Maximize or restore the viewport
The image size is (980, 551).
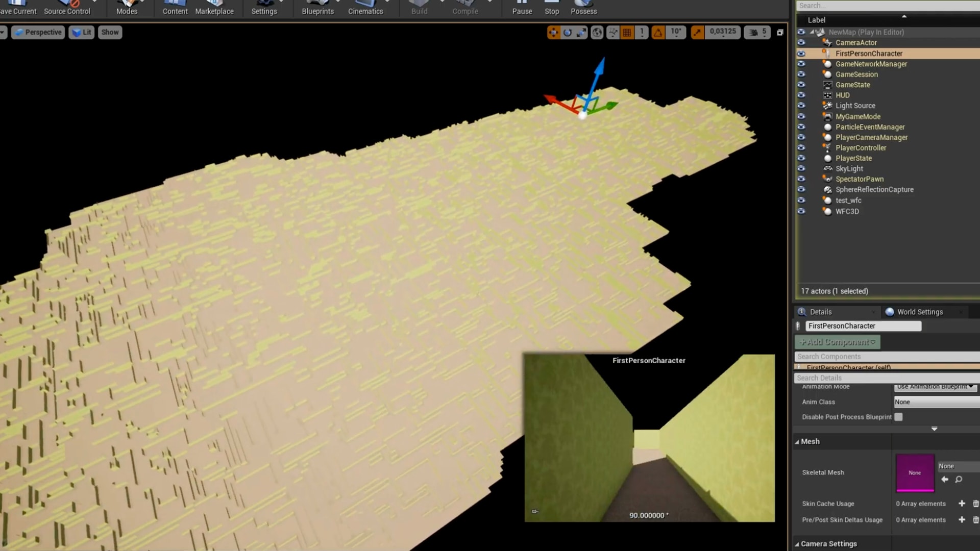click(780, 33)
